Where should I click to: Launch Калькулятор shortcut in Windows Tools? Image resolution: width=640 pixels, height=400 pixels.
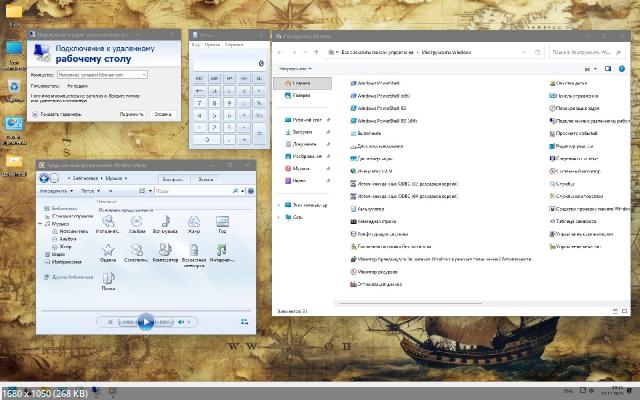click(x=371, y=209)
